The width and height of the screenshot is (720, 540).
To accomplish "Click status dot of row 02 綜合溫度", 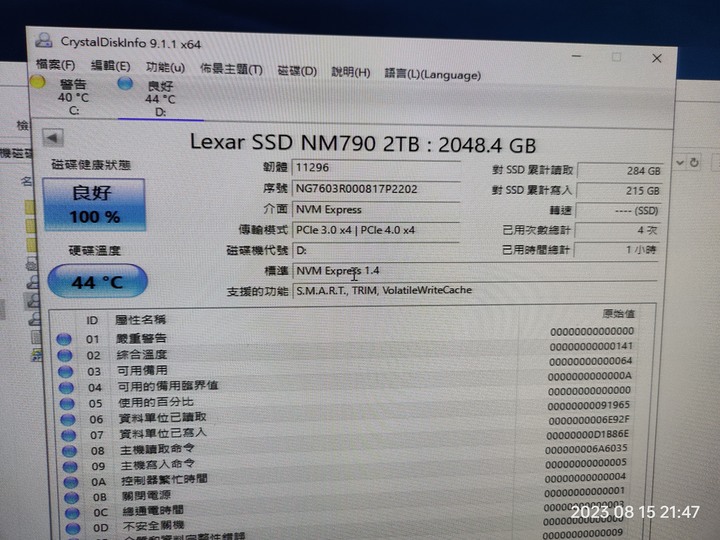I will coord(65,356).
